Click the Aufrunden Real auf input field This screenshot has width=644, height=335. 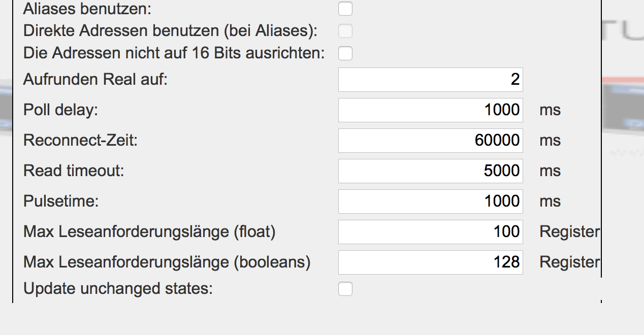tap(431, 80)
